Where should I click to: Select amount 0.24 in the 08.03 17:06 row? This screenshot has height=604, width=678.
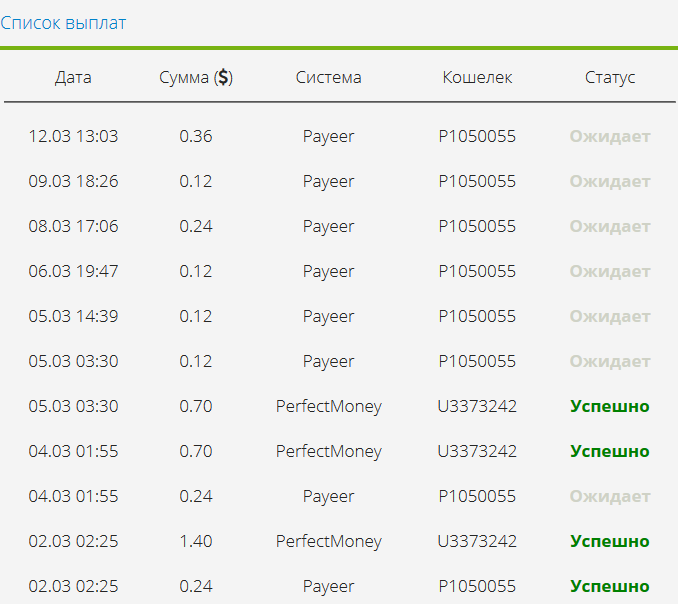(196, 226)
